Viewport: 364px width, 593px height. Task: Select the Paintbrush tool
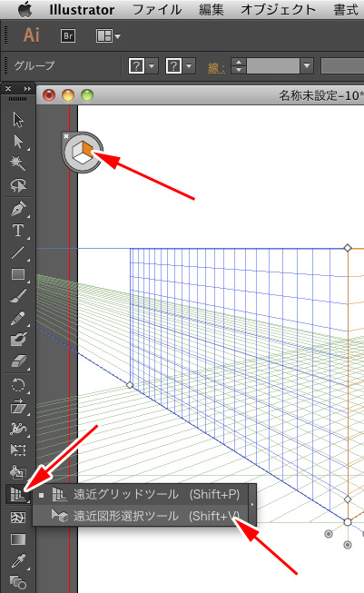[x=18, y=296]
